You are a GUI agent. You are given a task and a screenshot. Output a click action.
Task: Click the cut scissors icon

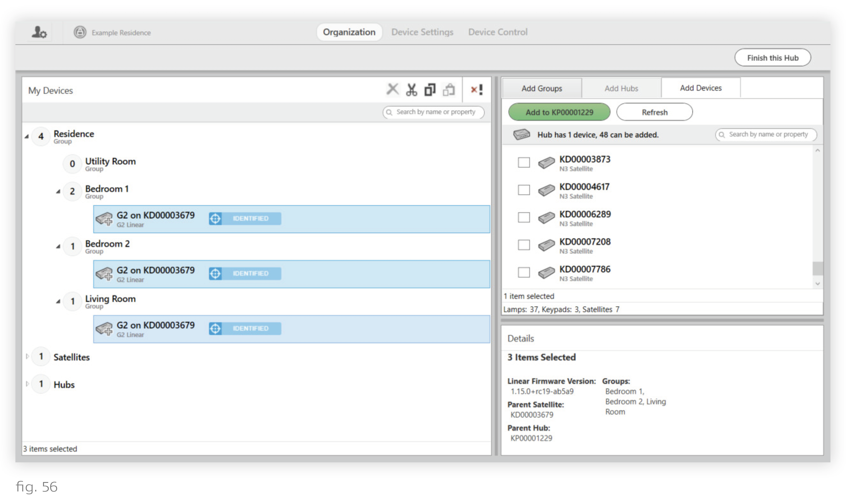coord(411,90)
